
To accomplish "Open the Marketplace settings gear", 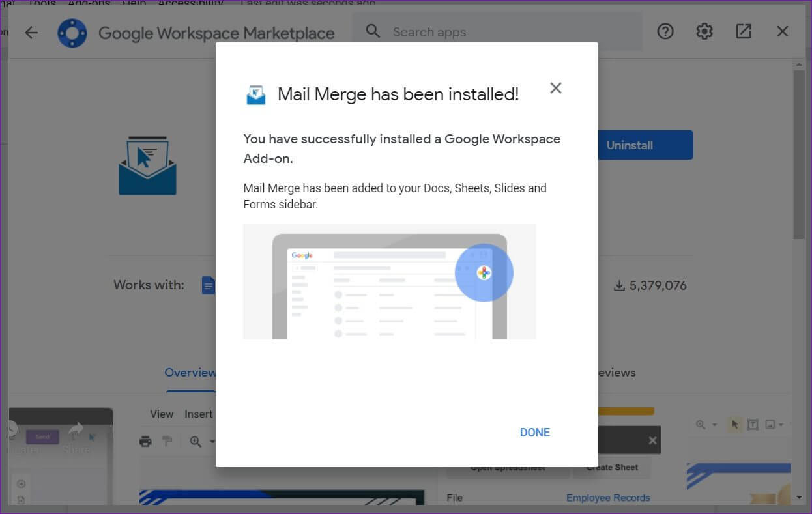I will point(704,31).
